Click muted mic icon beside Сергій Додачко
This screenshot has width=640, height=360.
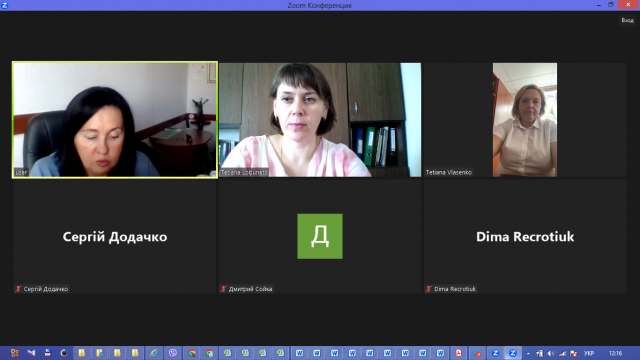[18, 289]
